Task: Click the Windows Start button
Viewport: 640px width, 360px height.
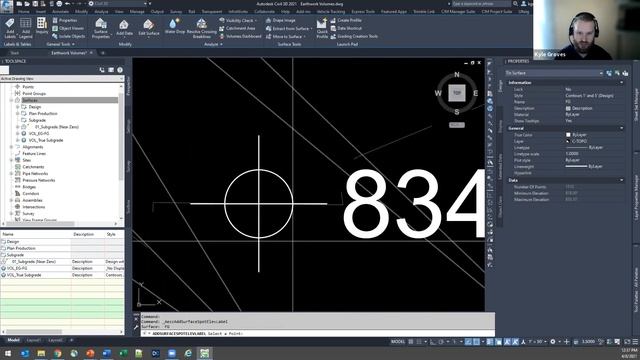Action: click(8, 353)
